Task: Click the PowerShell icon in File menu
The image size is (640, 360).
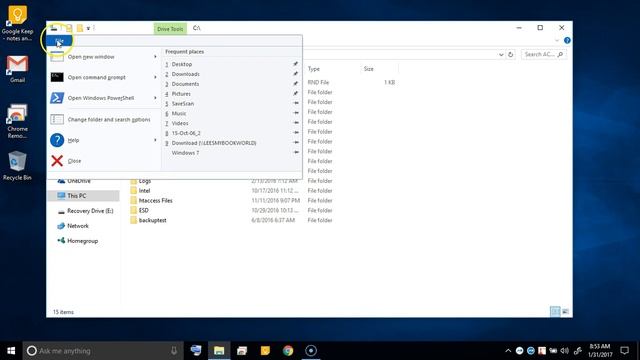Action: tap(57, 98)
